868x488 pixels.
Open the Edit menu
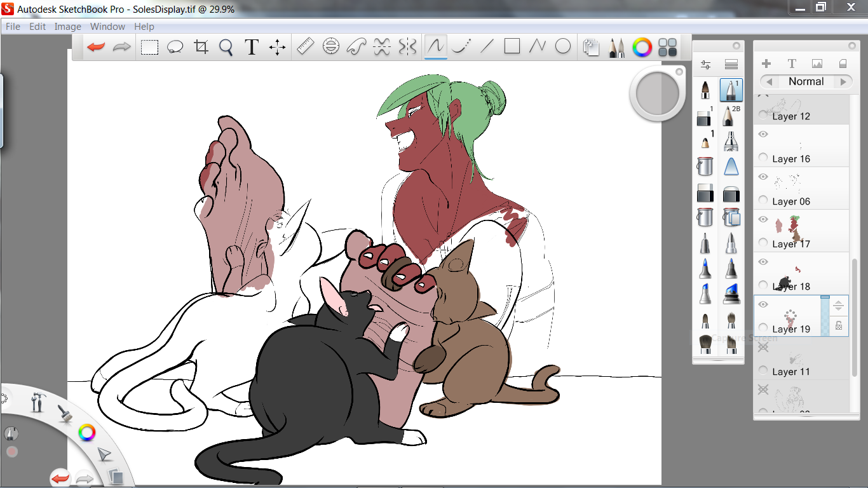(37, 27)
